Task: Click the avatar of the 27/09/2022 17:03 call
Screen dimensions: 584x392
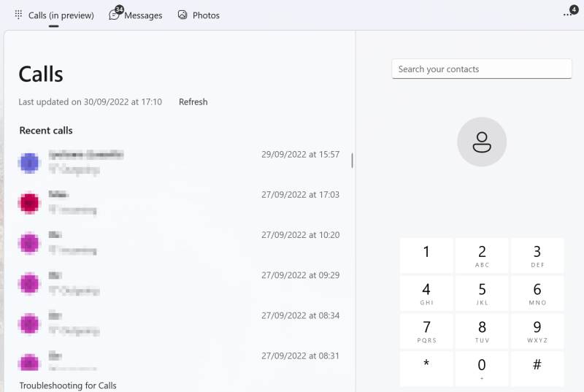Action: click(x=29, y=202)
